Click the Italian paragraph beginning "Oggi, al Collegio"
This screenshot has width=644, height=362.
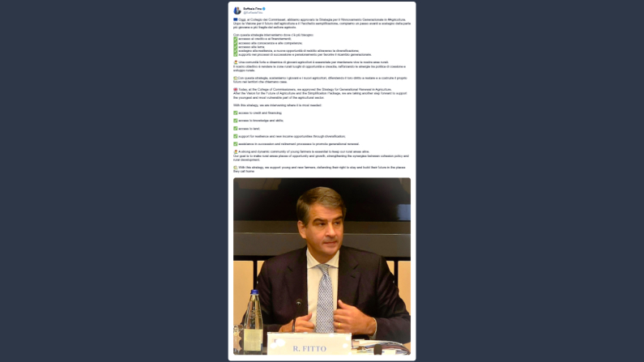tap(322, 23)
